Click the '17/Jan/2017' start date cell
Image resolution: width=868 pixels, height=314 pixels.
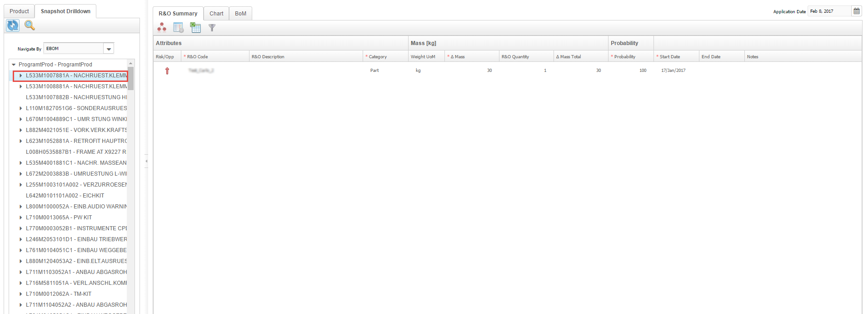[x=673, y=71]
